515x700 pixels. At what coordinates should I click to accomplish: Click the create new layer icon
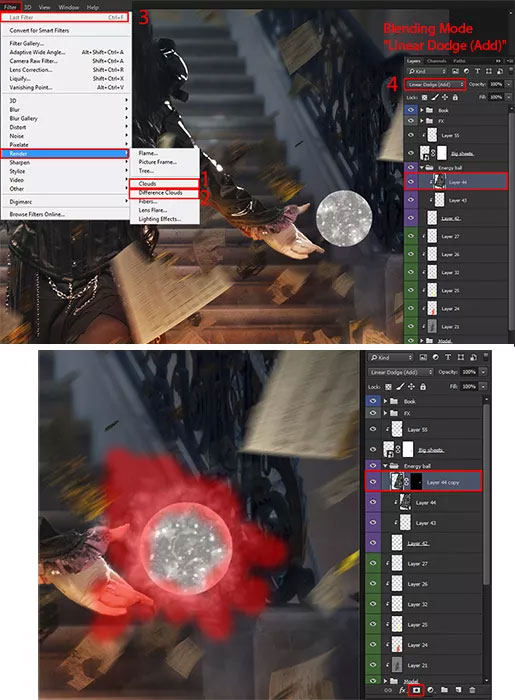(458, 690)
